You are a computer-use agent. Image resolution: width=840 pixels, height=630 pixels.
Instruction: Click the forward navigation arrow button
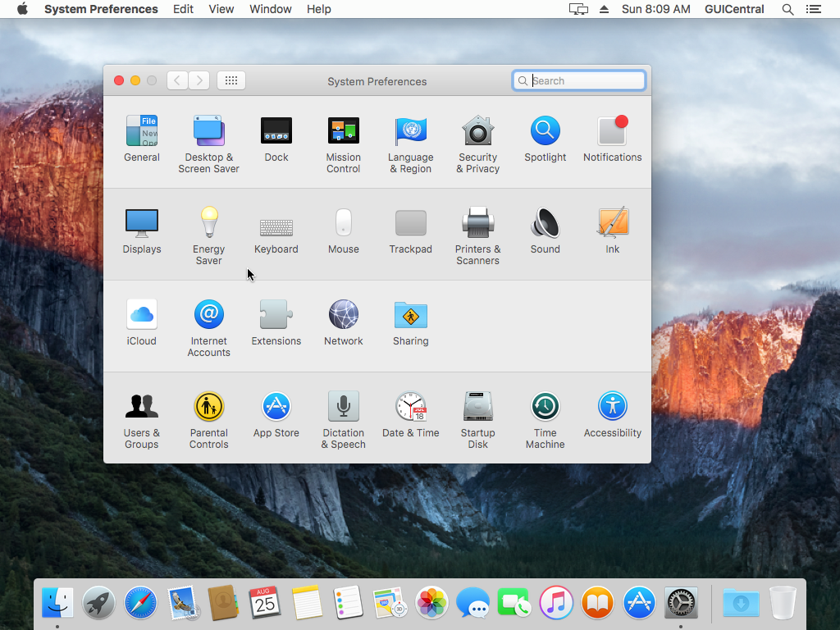(x=199, y=80)
